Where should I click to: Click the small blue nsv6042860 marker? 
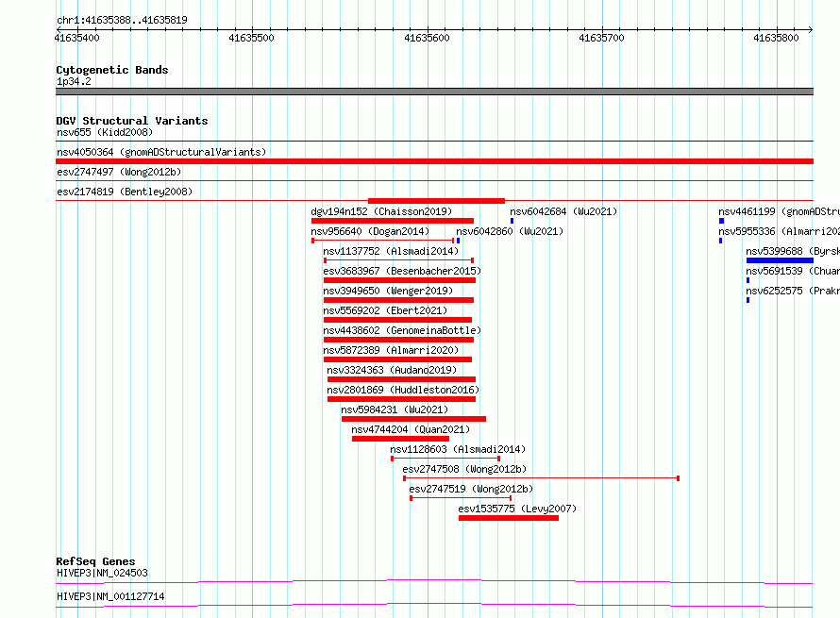[458, 241]
